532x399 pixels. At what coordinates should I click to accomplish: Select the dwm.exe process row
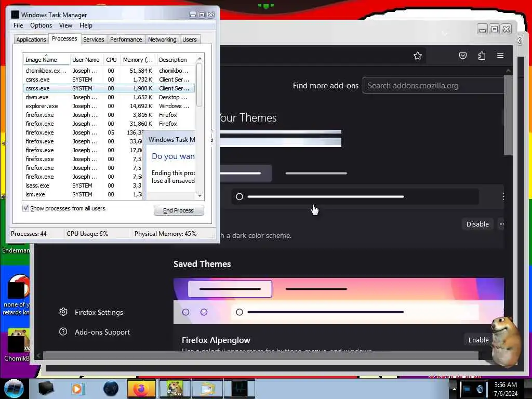[x=109, y=97]
